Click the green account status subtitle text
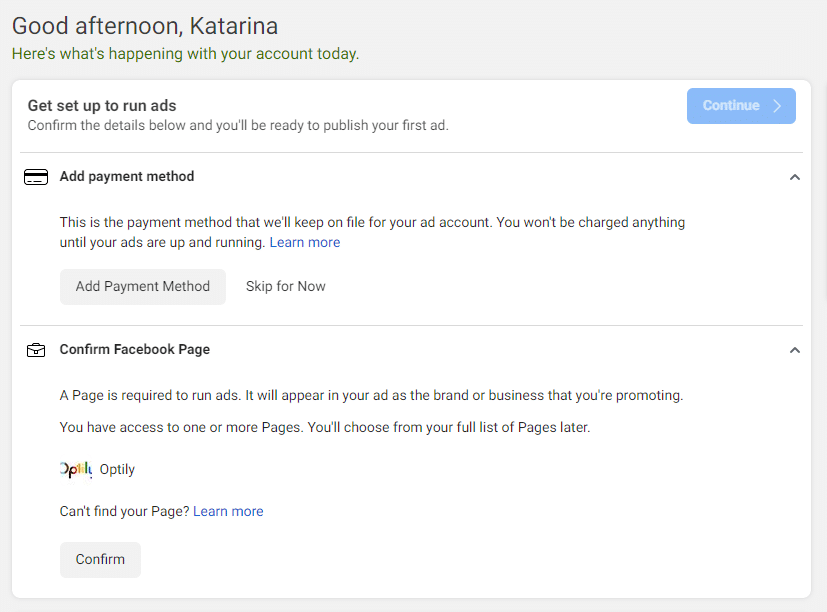 click(185, 54)
